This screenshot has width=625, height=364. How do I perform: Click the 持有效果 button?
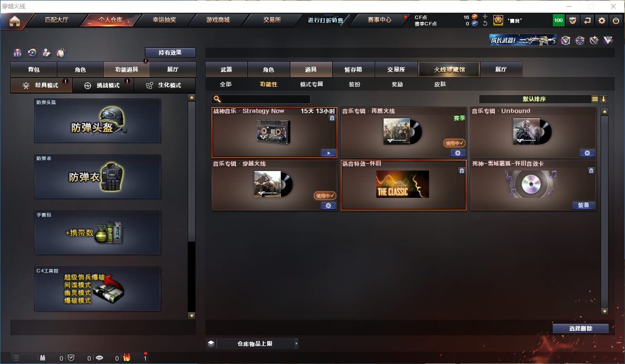pyautogui.click(x=170, y=52)
